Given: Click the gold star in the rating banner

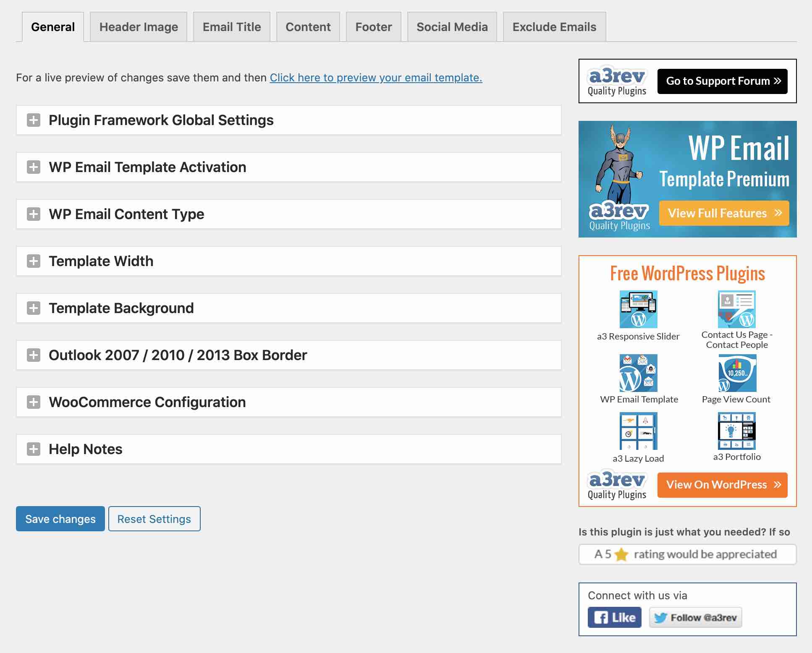Looking at the screenshot, I should (x=621, y=554).
